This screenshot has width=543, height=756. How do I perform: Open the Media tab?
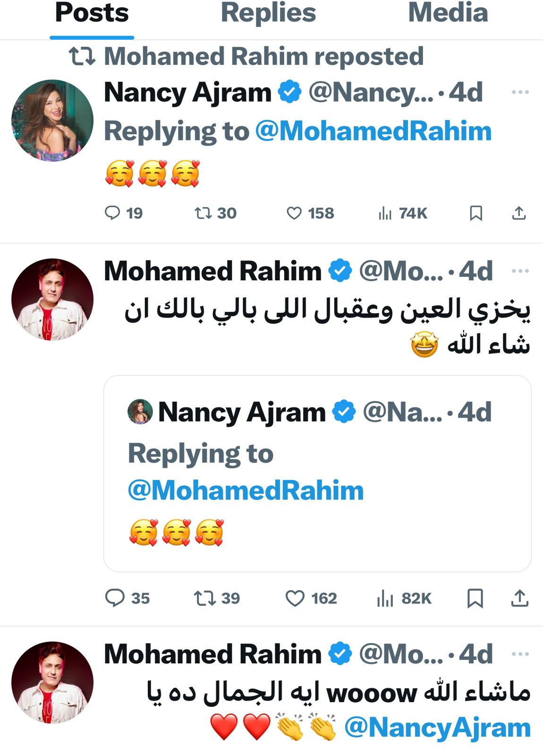point(448,13)
